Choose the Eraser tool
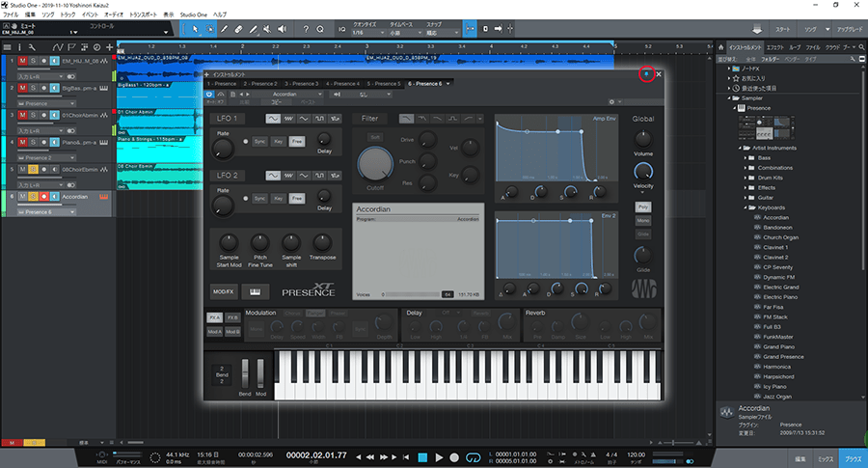 238,29
